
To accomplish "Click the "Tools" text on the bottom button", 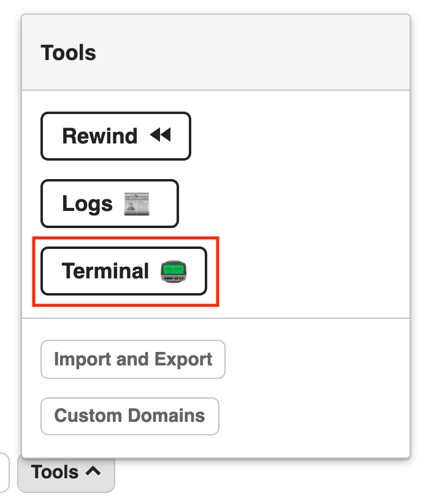I will click(x=55, y=472).
